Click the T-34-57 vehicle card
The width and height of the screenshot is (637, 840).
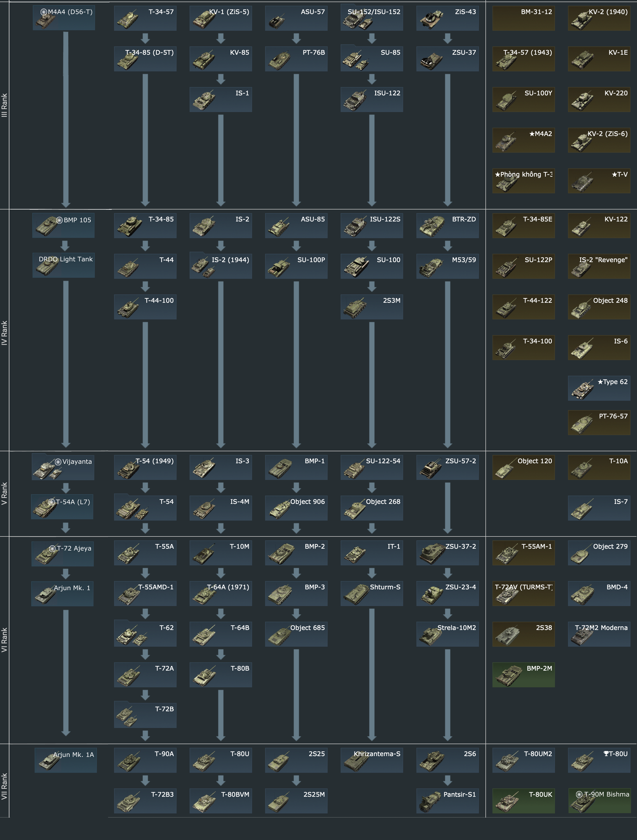tap(145, 18)
